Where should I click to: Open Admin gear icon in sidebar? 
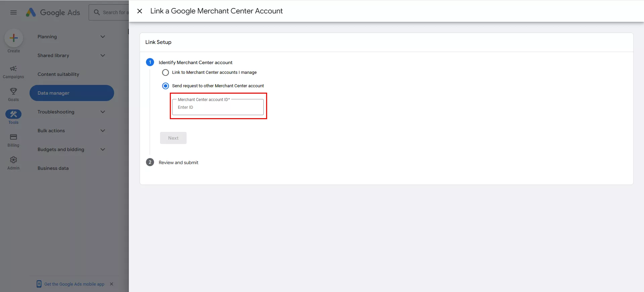[x=13, y=160]
